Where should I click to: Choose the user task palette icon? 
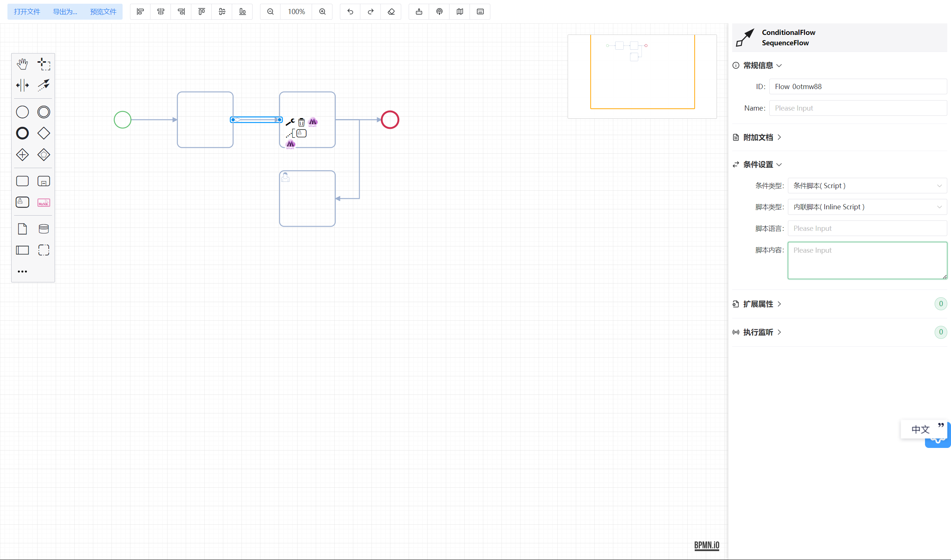22,202
